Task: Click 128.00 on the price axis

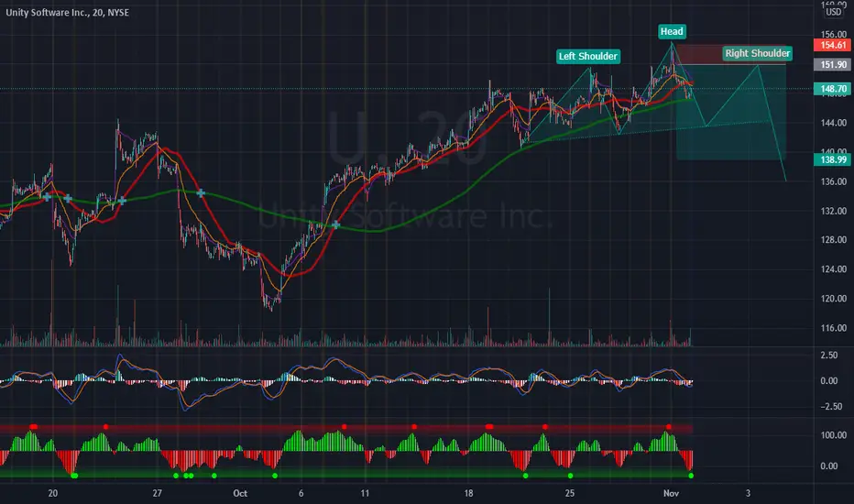Action: pos(833,240)
